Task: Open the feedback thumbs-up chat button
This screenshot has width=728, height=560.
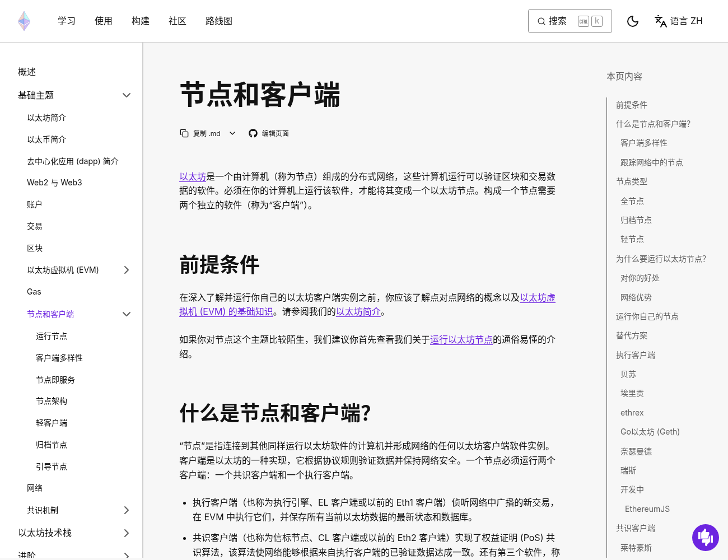Action: (706, 538)
